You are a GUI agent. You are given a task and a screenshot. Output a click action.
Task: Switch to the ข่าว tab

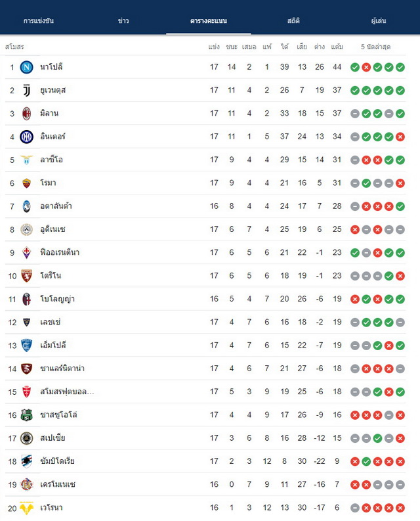123,20
